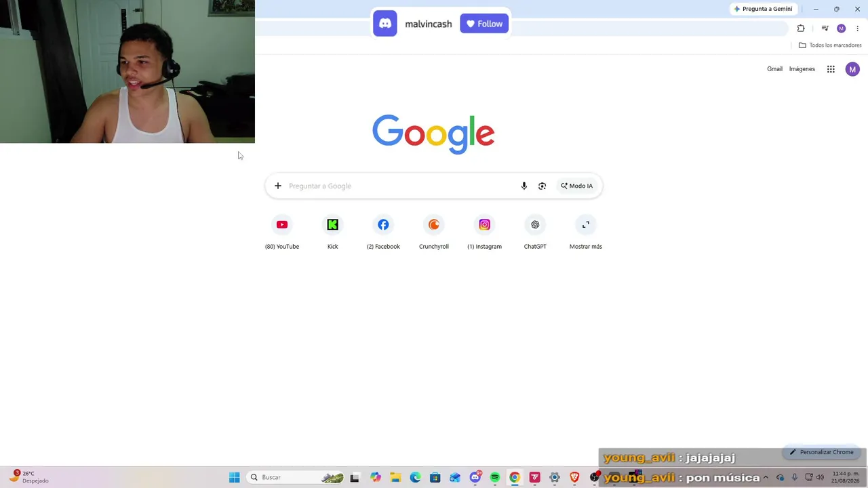Screen dimensions: 868x488
Task: Open the clock showing 11:44 p. m.
Action: [x=845, y=477]
